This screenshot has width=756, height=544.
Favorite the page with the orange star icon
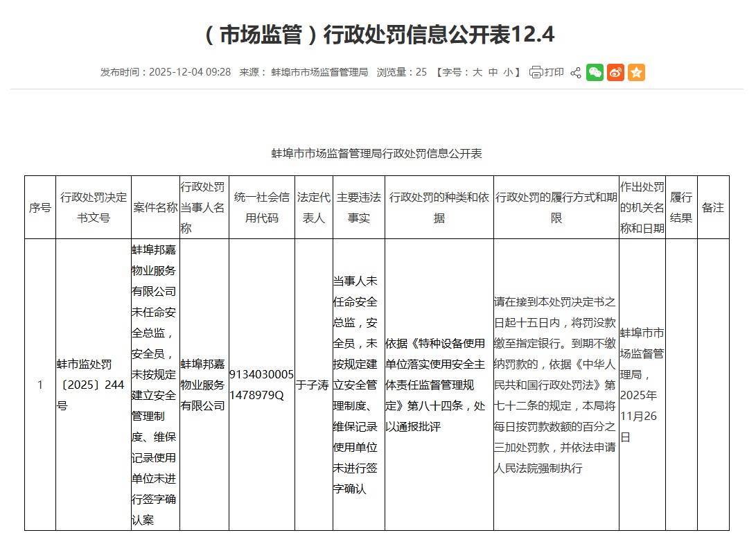[636, 71]
